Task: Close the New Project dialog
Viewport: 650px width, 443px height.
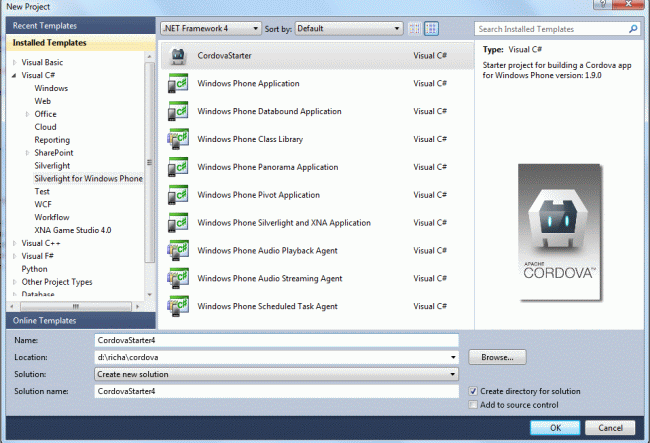Action: point(628,4)
